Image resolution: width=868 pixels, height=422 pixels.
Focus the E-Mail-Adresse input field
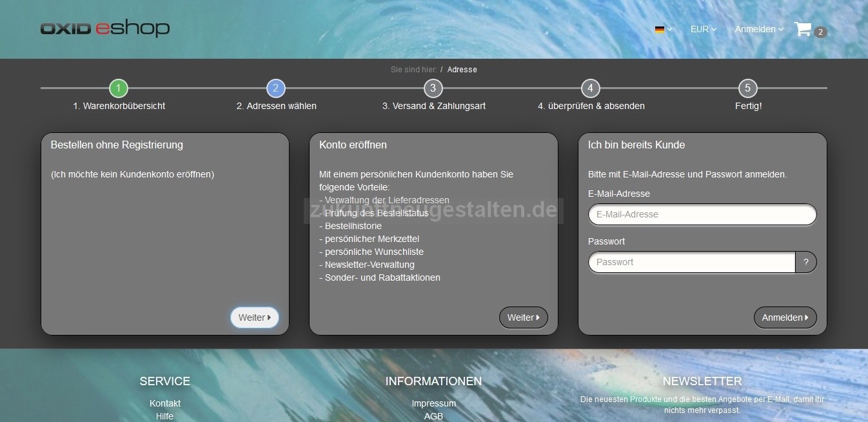point(702,214)
